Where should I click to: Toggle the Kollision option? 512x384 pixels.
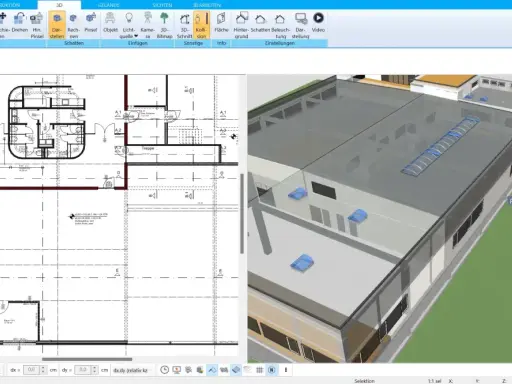tap(201, 25)
